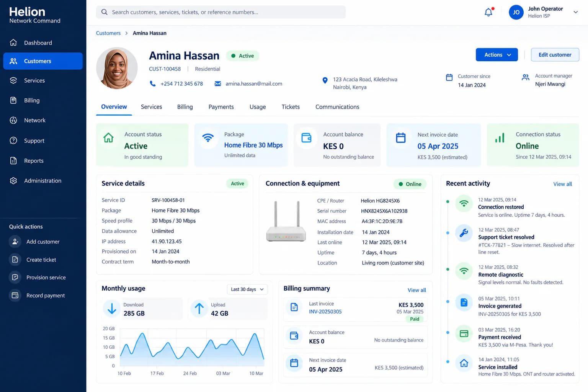Click the envelope icon beside email address
The width and height of the screenshot is (588, 392).
pos(218,83)
